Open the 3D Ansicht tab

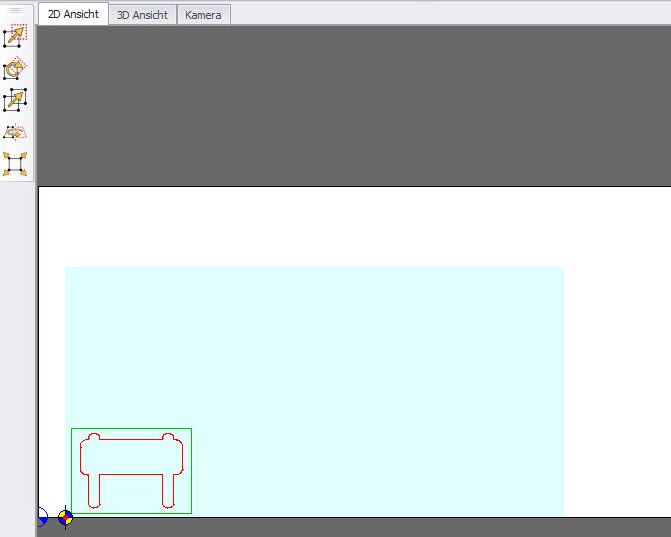143,15
